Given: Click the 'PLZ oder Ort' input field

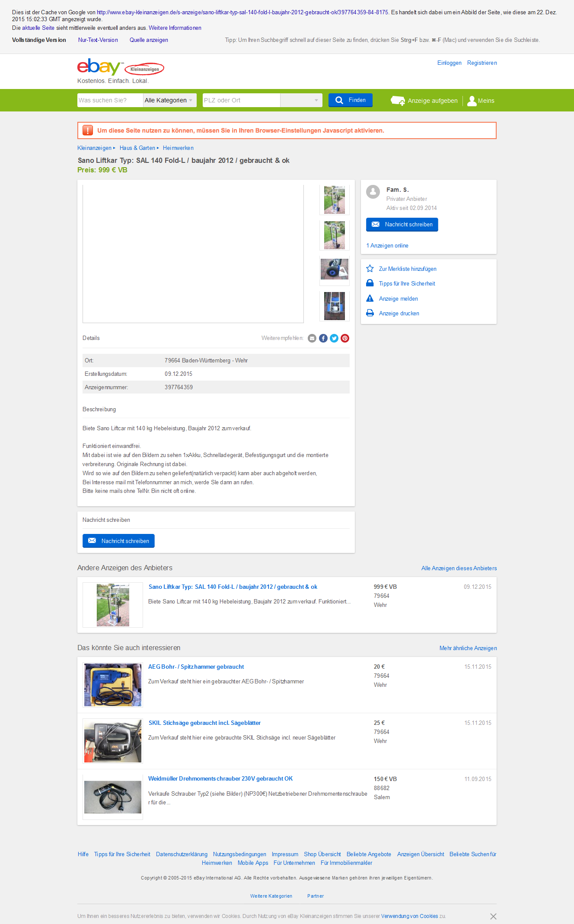Looking at the screenshot, I should [x=241, y=100].
